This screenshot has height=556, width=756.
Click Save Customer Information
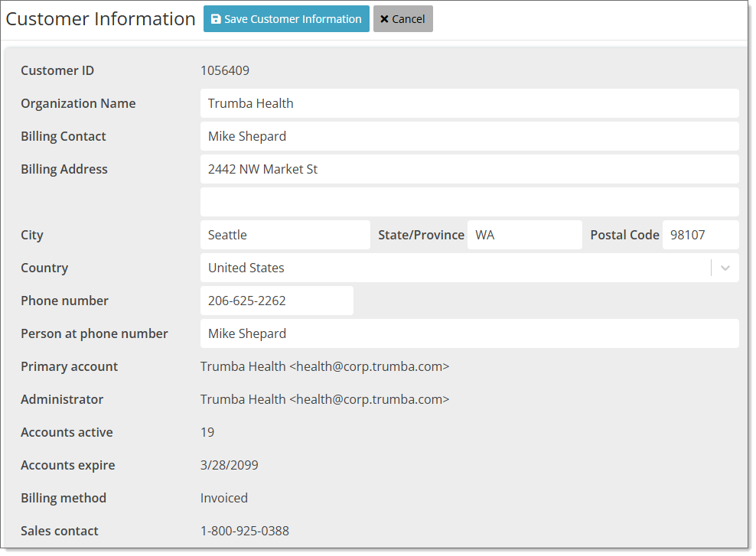286,18
